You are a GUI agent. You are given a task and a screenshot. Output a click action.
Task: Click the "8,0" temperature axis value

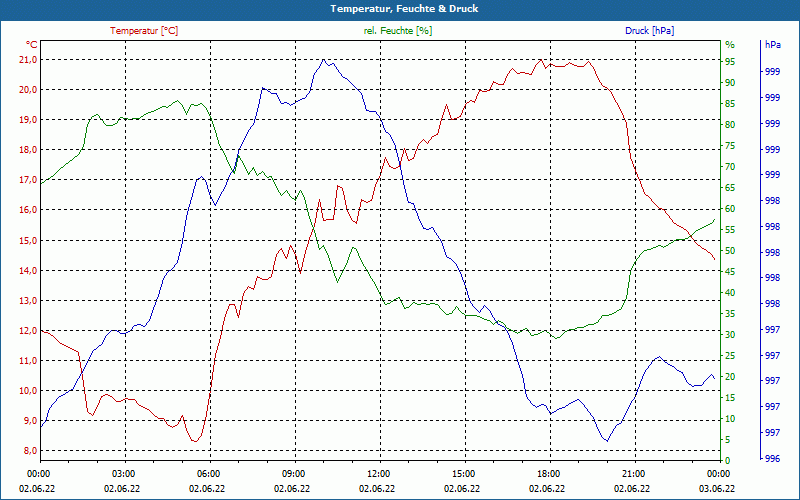pyautogui.click(x=30, y=451)
